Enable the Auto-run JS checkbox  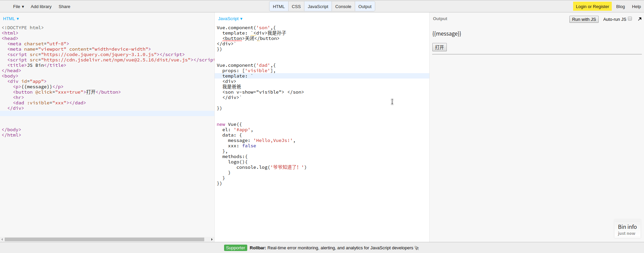point(630,19)
